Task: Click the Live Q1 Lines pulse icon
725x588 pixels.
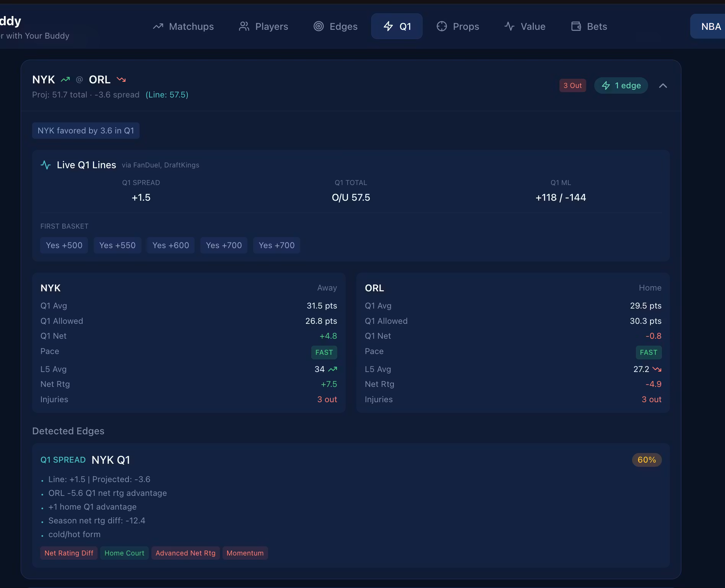Action: tap(46, 165)
